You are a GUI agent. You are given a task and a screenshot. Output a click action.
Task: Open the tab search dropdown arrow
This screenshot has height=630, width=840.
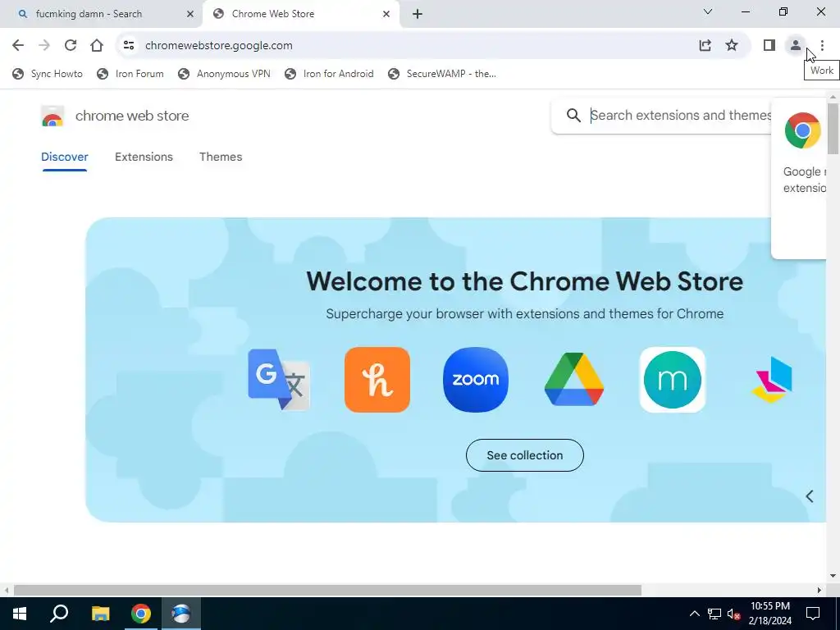tap(708, 11)
